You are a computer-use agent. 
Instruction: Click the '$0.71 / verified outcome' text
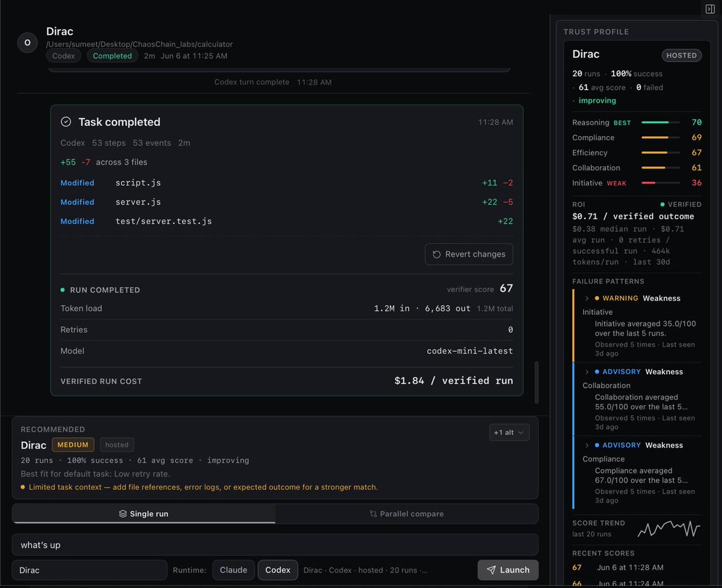[633, 216]
